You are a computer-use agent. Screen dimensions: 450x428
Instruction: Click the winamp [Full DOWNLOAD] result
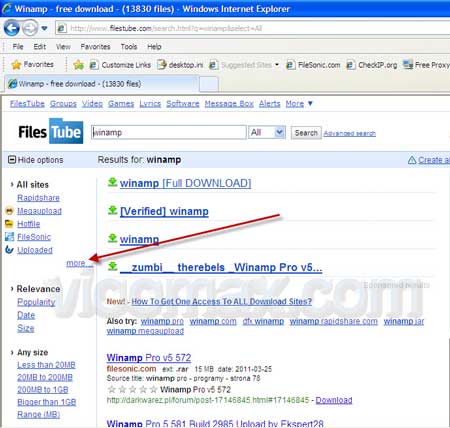point(185,183)
